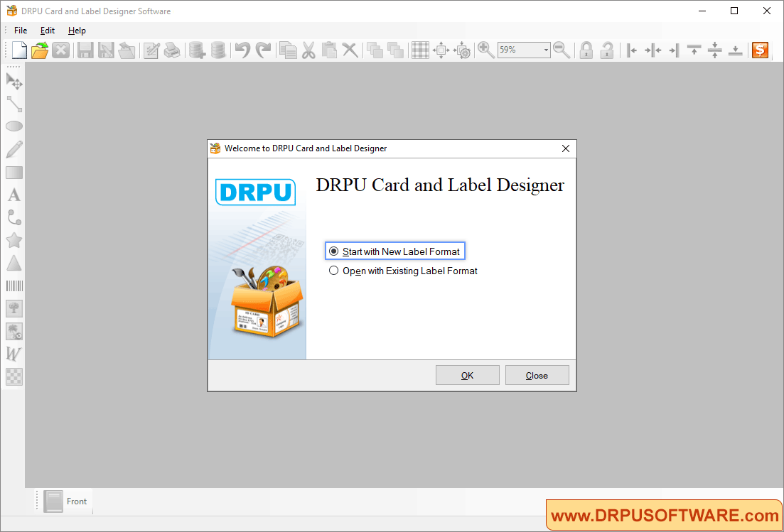Select the WordArt W tool

pyautogui.click(x=14, y=354)
